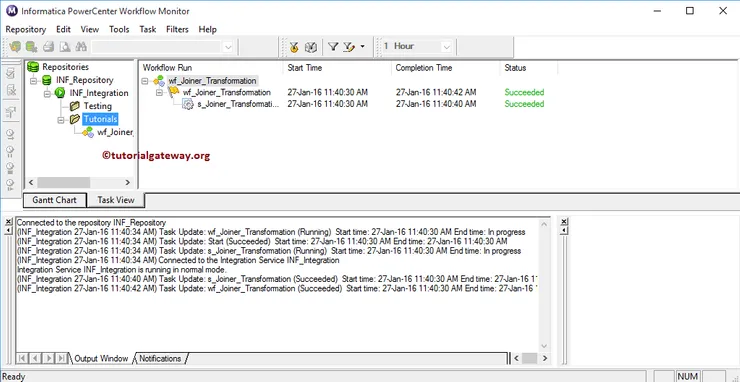The height and width of the screenshot is (382, 740).
Task: Click the bottom clock icon in left sidebar
Action: pos(10,184)
